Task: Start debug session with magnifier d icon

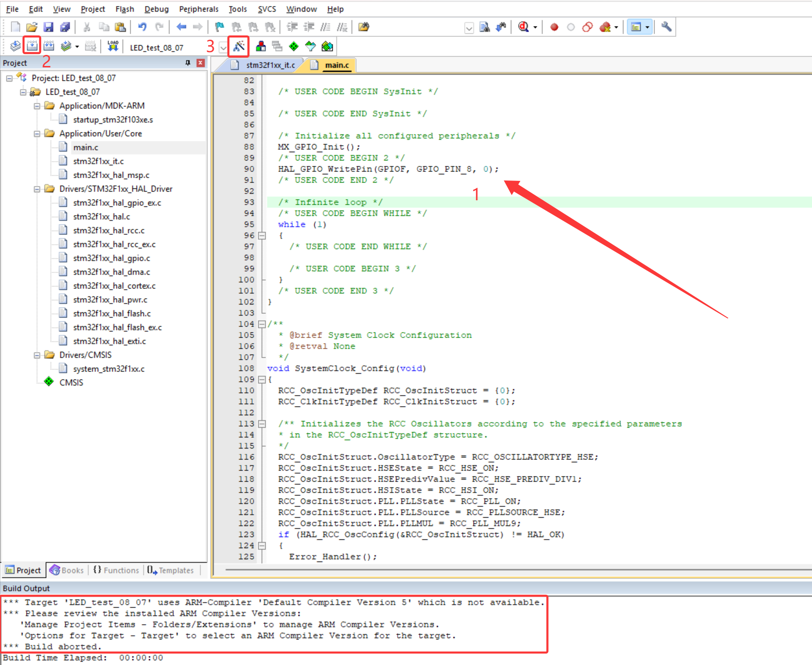Action: pyautogui.click(x=523, y=27)
